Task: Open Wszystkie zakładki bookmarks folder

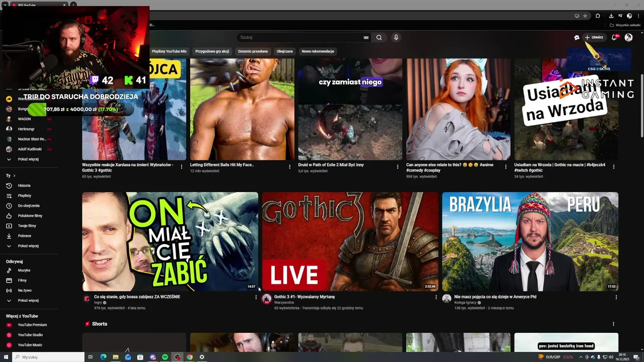Action: coord(625,25)
